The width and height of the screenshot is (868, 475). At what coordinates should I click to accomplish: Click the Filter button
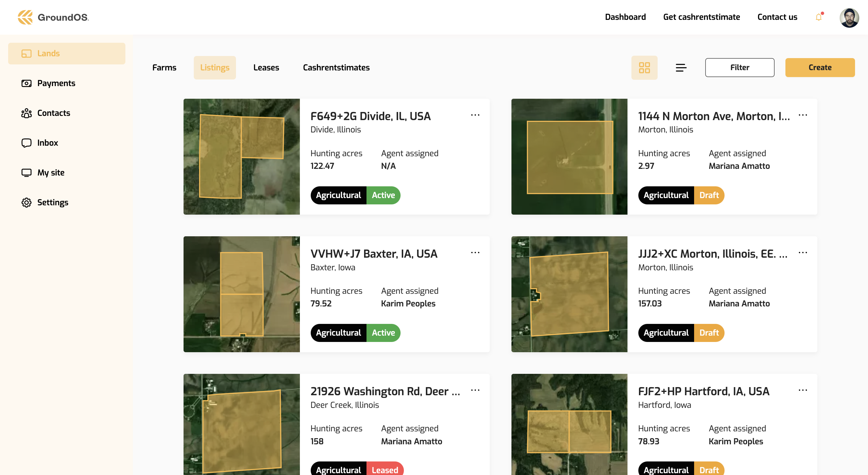[x=739, y=68]
